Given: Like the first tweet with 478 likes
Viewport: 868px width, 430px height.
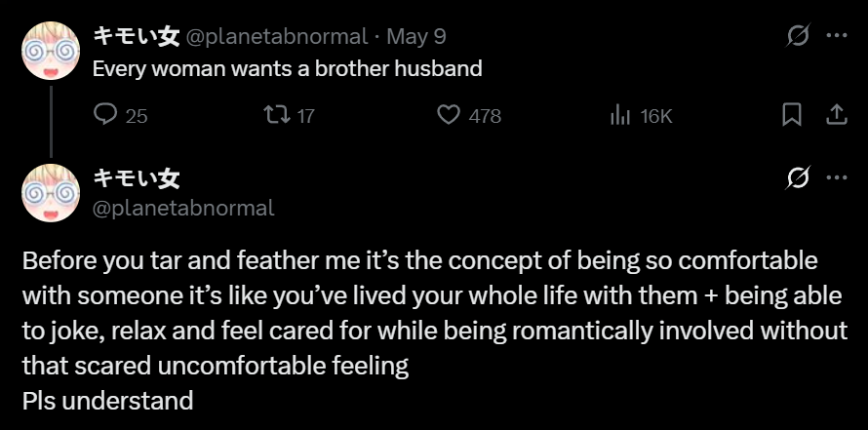Looking at the screenshot, I should pyautogui.click(x=448, y=115).
